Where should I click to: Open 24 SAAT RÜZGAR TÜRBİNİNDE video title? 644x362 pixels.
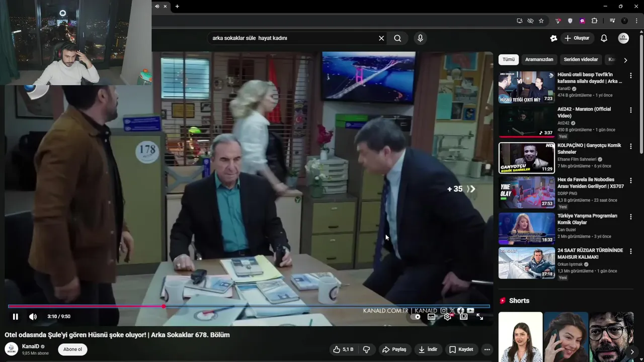(x=590, y=253)
